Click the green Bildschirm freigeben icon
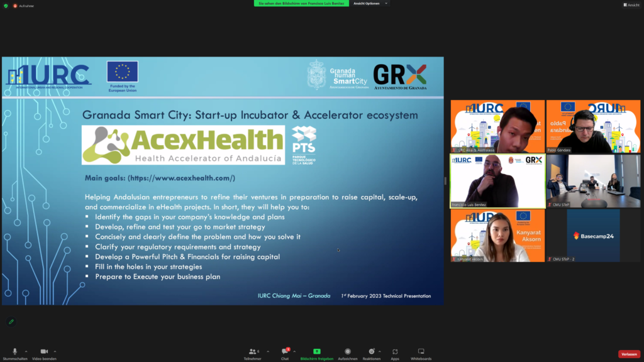The image size is (644, 362). pos(316,352)
